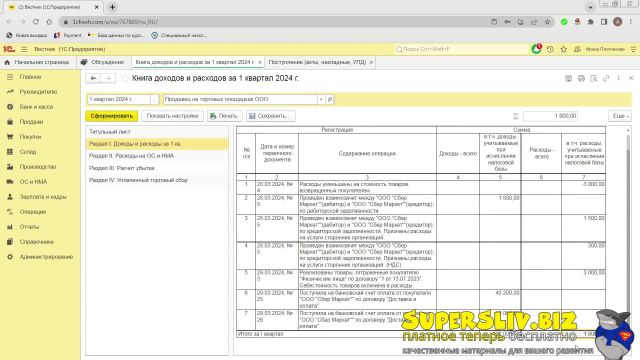The width and height of the screenshot is (640, 360).
Task: Open the "Еще" more actions dropdown
Action: tap(620, 116)
